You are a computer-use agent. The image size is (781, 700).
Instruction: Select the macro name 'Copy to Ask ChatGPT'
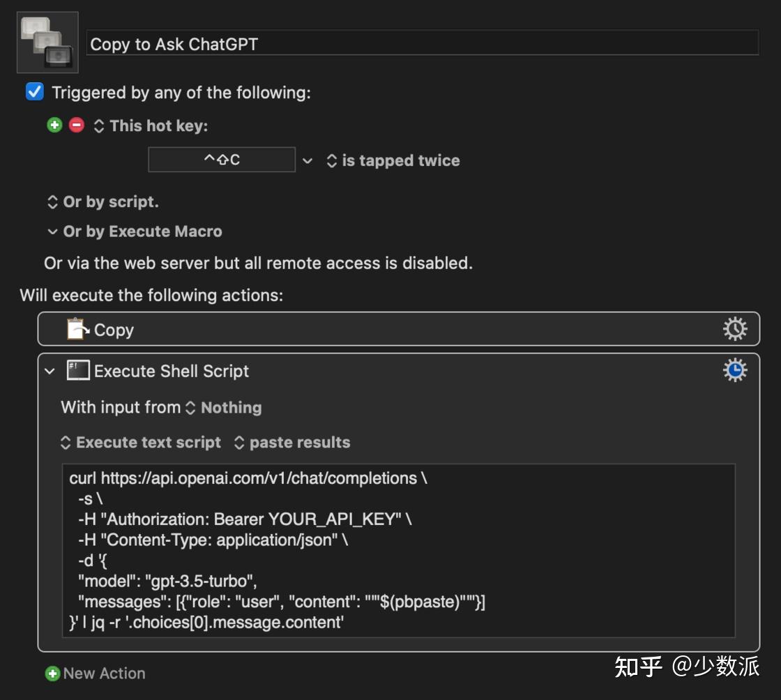(x=174, y=44)
